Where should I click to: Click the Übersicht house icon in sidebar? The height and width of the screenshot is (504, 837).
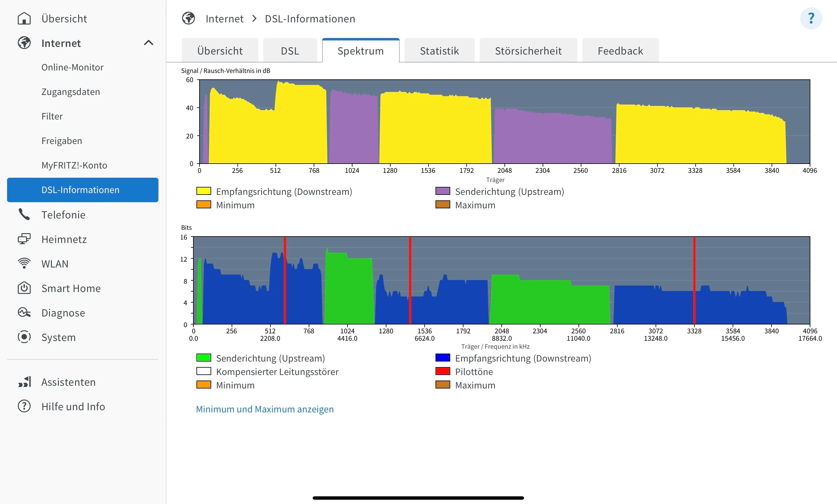(x=24, y=18)
